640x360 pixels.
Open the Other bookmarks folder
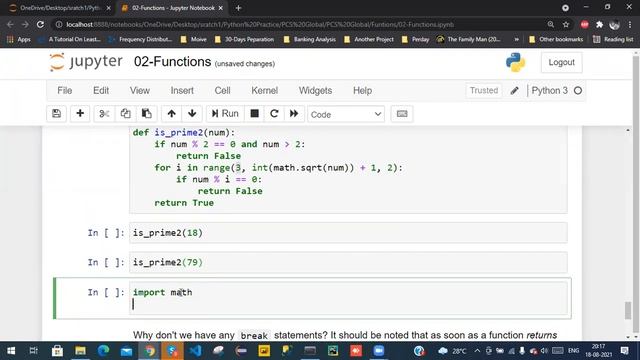(556, 39)
